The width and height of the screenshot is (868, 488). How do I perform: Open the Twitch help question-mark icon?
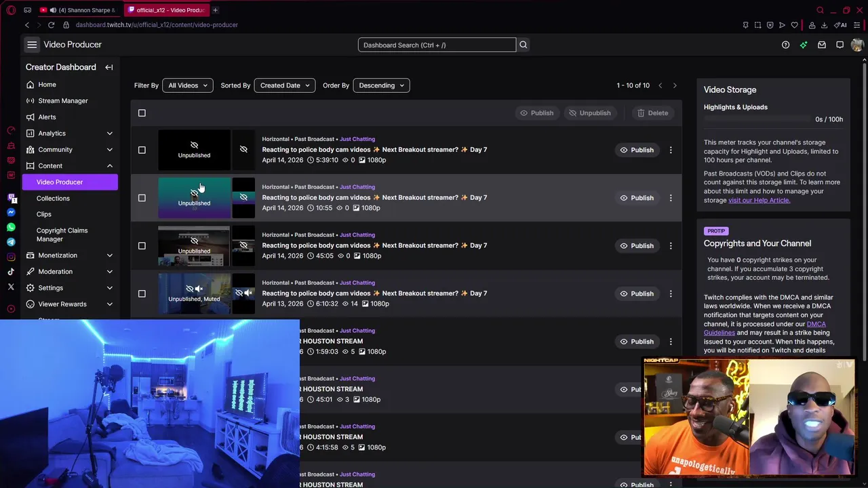pyautogui.click(x=785, y=45)
